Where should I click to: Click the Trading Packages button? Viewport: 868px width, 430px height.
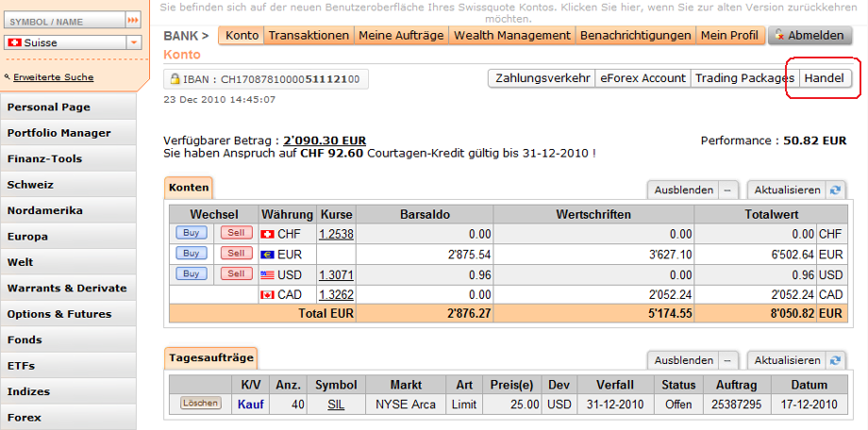click(x=744, y=78)
